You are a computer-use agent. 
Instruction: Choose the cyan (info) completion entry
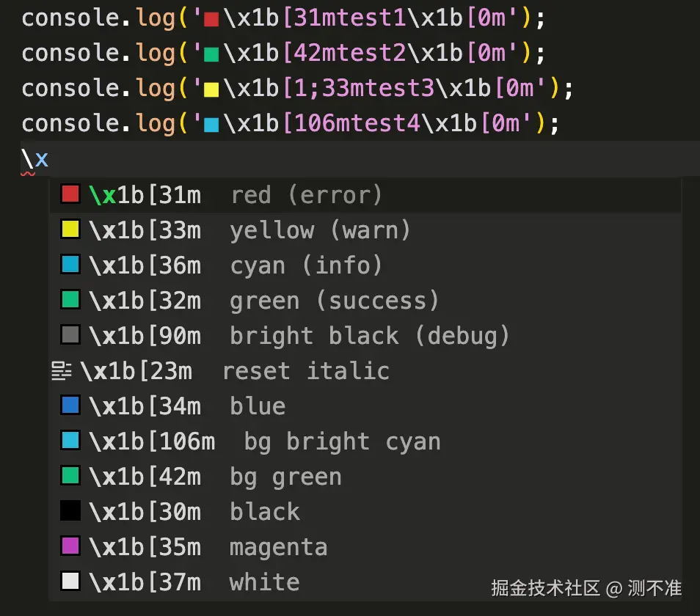coord(365,265)
